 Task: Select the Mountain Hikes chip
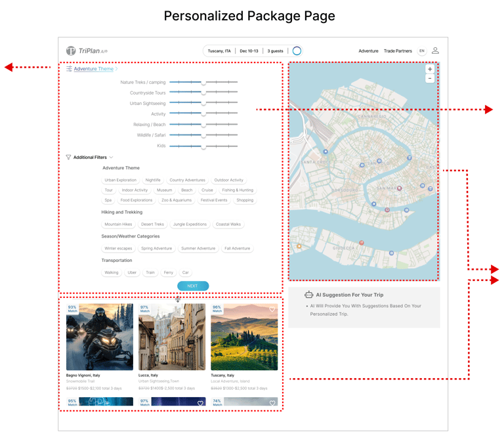118,224
